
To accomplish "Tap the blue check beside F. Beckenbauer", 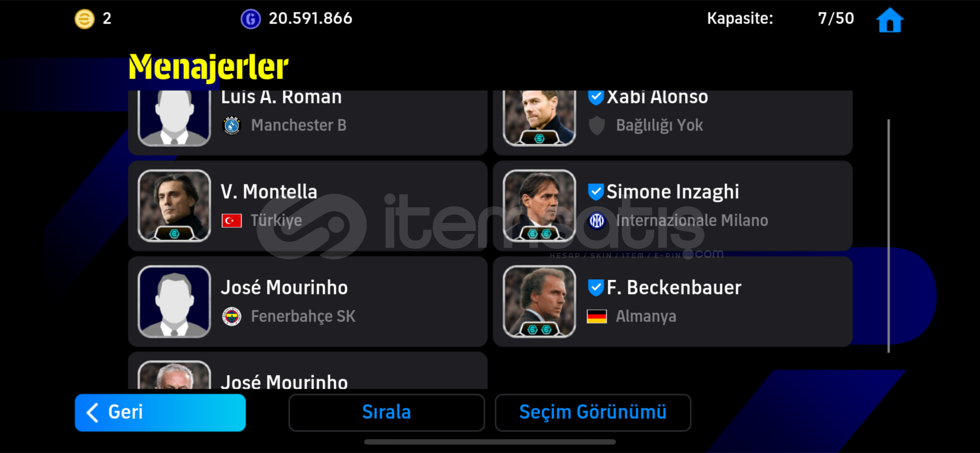I will click(x=595, y=287).
